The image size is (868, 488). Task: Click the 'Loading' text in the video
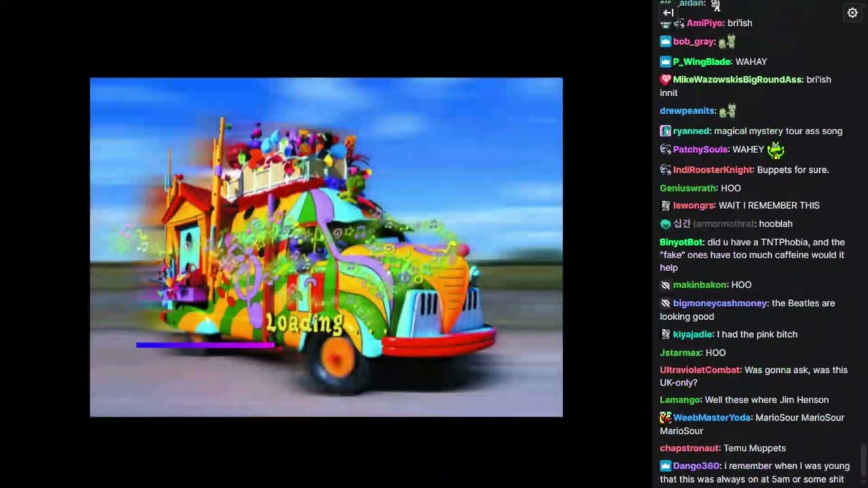point(304,323)
